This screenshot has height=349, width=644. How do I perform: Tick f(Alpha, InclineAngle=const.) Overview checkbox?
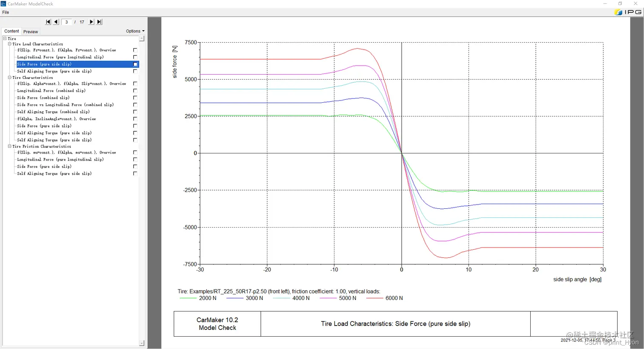135,118
